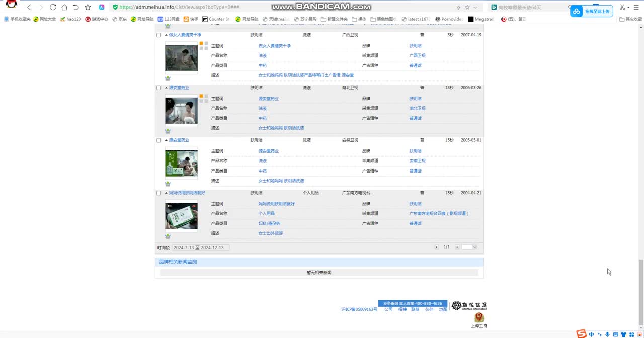Click the browser address bar URL
This screenshot has width=644, height=338.
(179, 7)
